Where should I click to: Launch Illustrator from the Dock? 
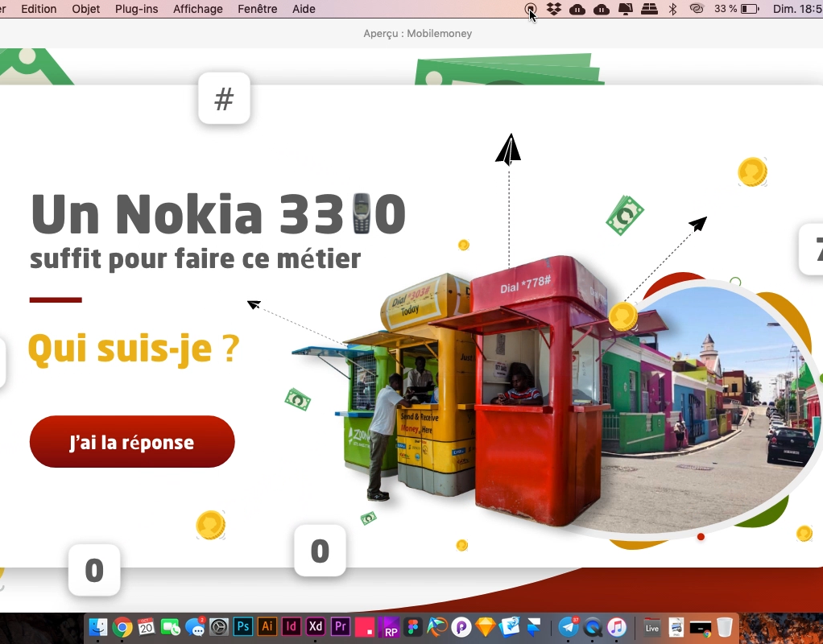pos(267,626)
